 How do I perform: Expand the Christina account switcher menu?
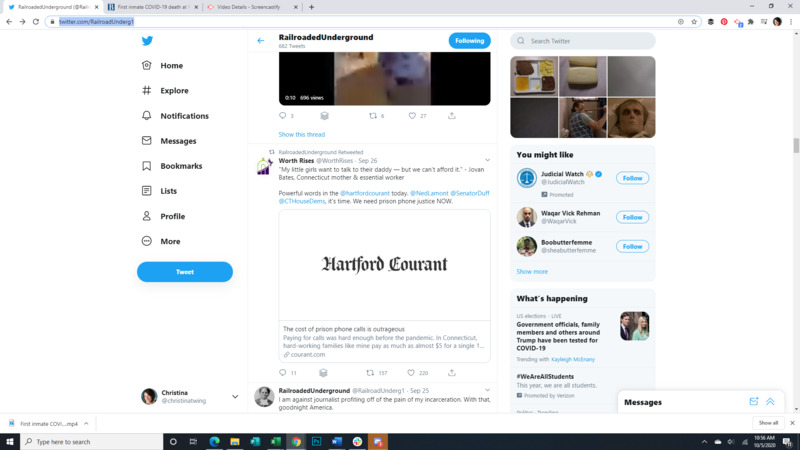(235, 397)
